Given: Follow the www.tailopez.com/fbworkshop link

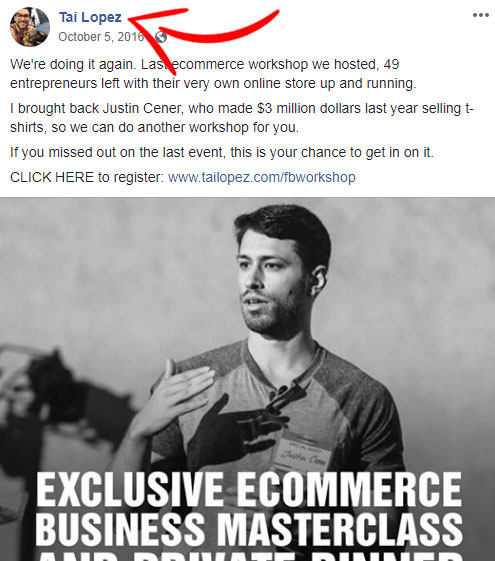Looking at the screenshot, I should point(261,177).
